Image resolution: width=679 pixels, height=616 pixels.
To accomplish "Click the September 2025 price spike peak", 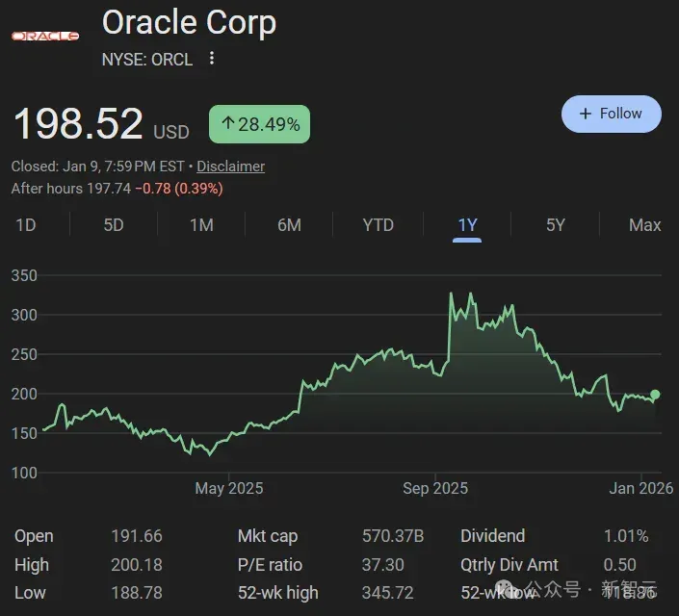I will [x=451, y=294].
